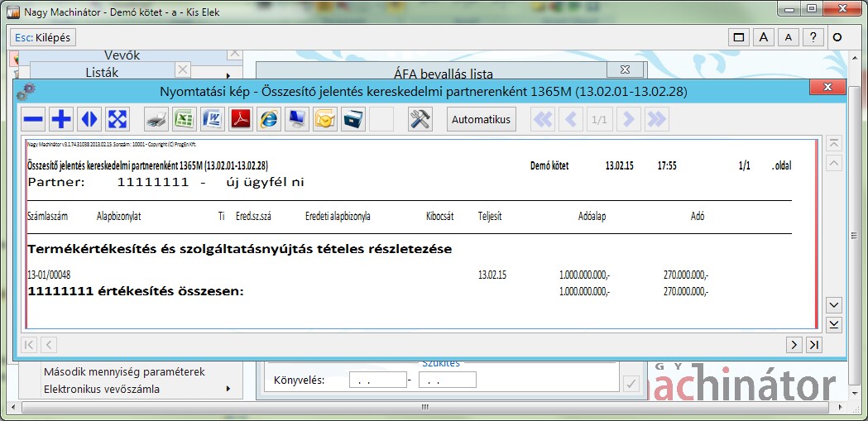This screenshot has height=421, width=868.
Task: Open print settings with the hammer-wrench icon
Action: 420,119
